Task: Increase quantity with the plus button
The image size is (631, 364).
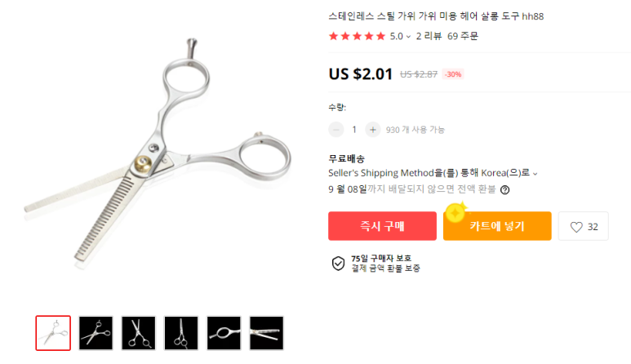Action: coord(373,130)
